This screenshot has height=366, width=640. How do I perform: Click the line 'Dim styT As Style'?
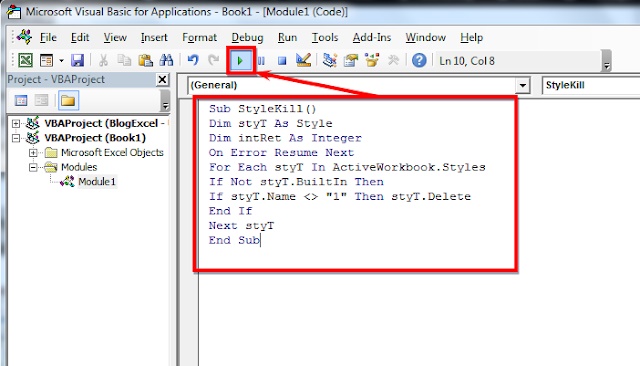pyautogui.click(x=270, y=123)
